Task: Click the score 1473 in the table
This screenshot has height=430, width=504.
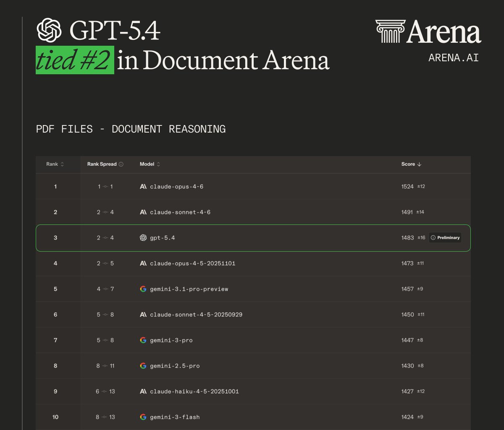Action: click(407, 263)
